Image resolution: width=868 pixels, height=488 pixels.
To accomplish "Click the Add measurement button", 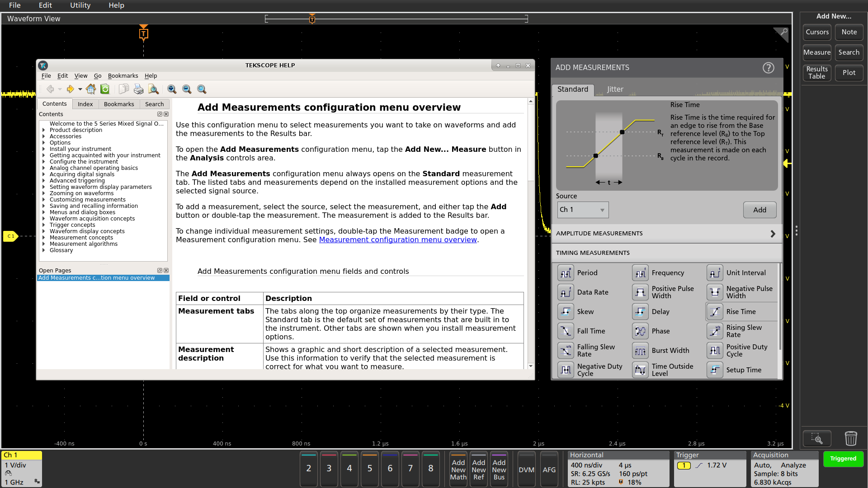I will (759, 210).
